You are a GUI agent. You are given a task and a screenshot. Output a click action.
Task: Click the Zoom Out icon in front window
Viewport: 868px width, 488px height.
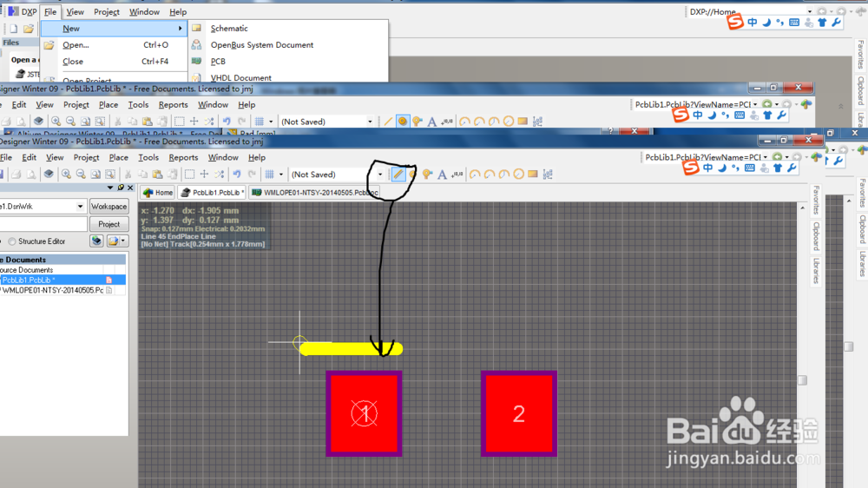coord(81,175)
